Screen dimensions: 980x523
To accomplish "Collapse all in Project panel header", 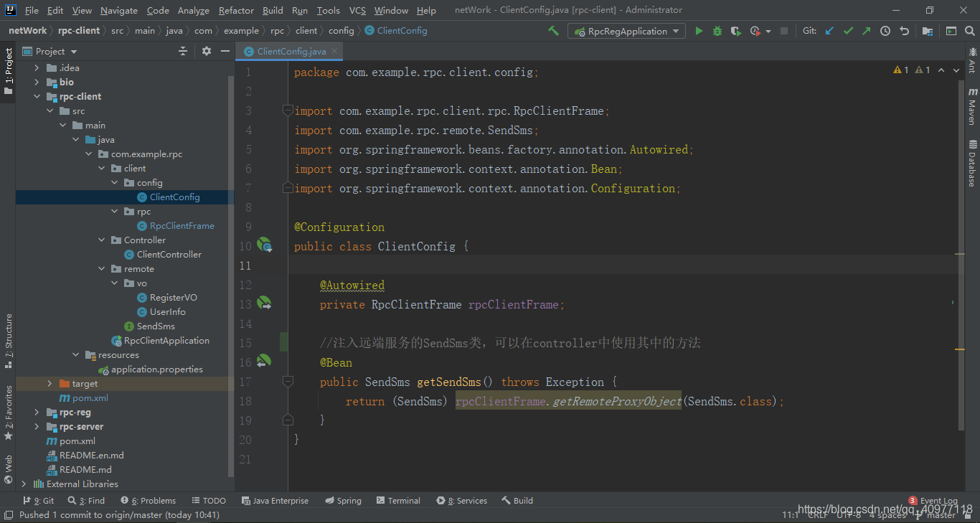I will click(183, 51).
